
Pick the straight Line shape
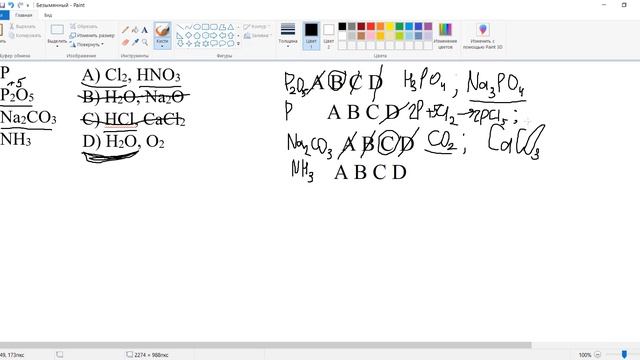point(180,27)
